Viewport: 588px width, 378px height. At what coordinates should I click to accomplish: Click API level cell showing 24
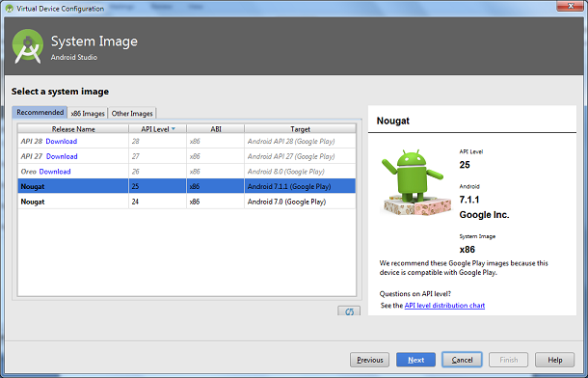[x=157, y=202]
